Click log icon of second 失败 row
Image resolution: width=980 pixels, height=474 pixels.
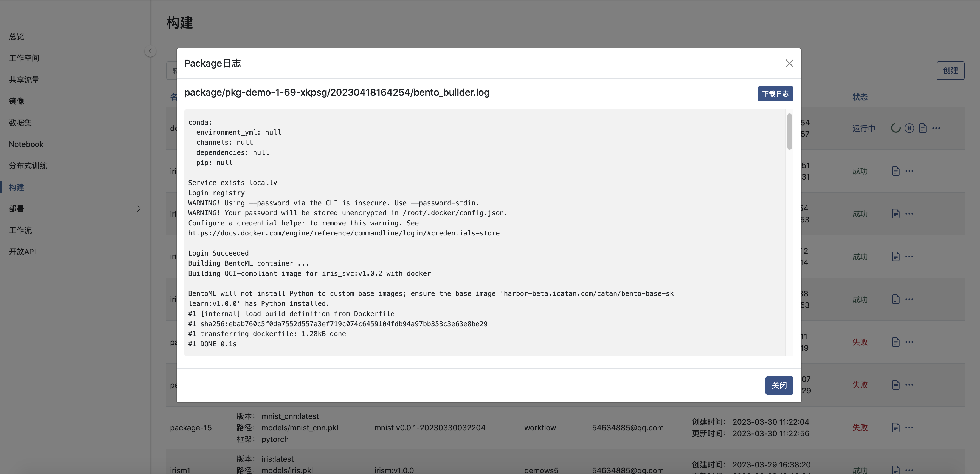[895, 385]
